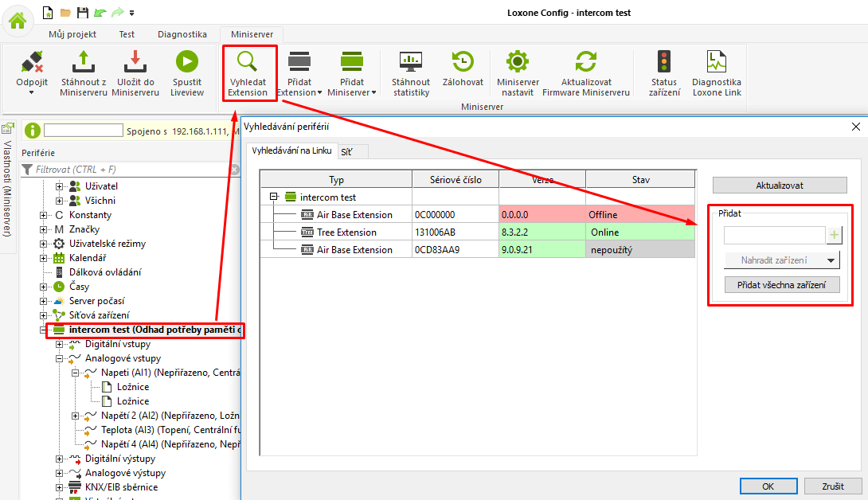
Task: Select the Tree Extension table row
Action: tap(357, 232)
